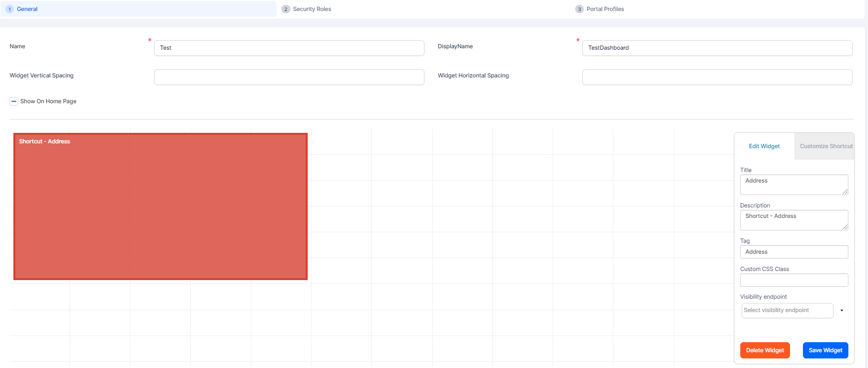Focus the DisplayName text field
Viewport: 868px width, 368px height.
coord(717,48)
